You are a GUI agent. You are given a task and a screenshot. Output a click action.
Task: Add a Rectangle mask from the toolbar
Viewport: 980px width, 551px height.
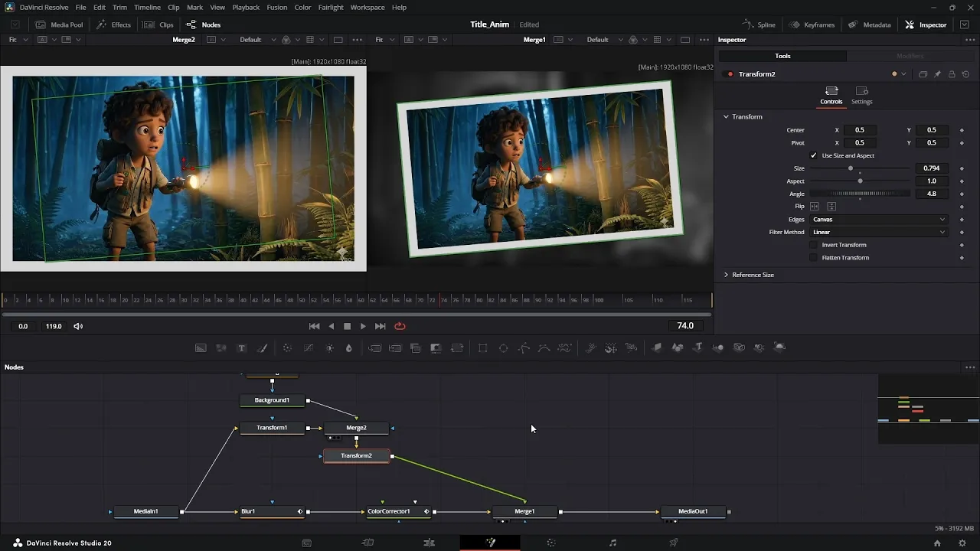(x=483, y=347)
